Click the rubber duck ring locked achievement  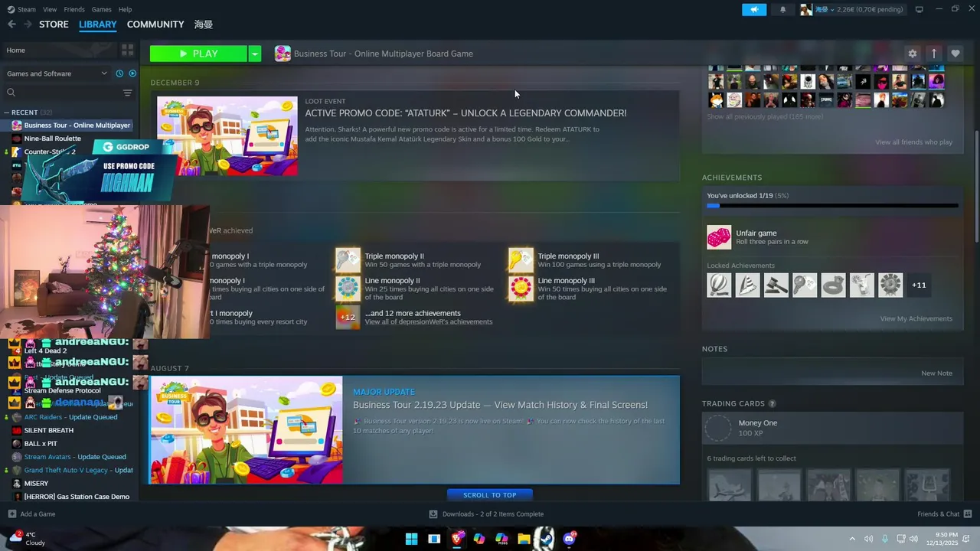(x=833, y=285)
